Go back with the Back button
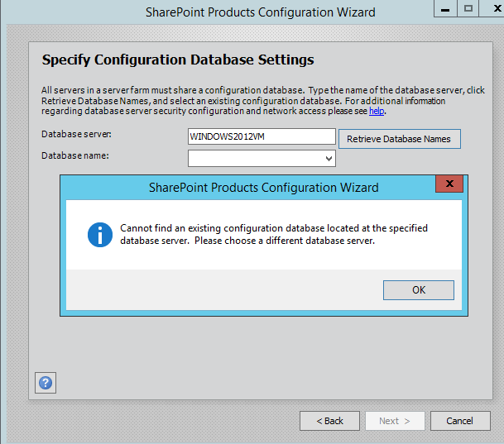Screen dimensions: 504x444 329,421
